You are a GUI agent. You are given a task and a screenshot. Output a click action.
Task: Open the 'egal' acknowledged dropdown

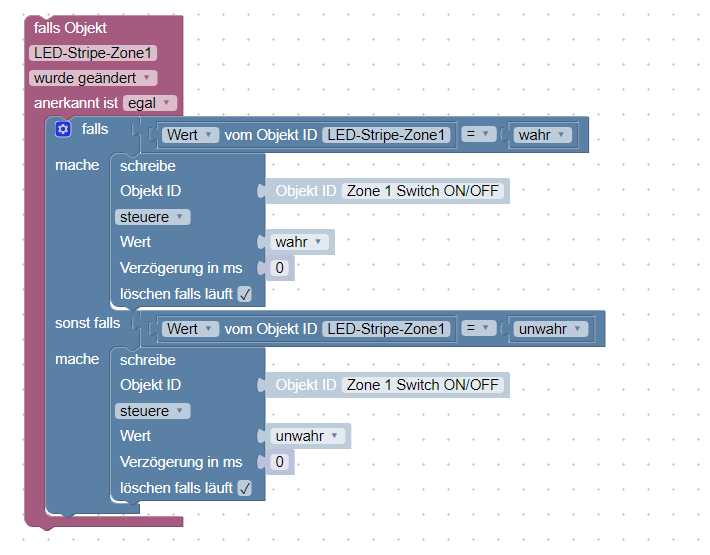(x=150, y=103)
